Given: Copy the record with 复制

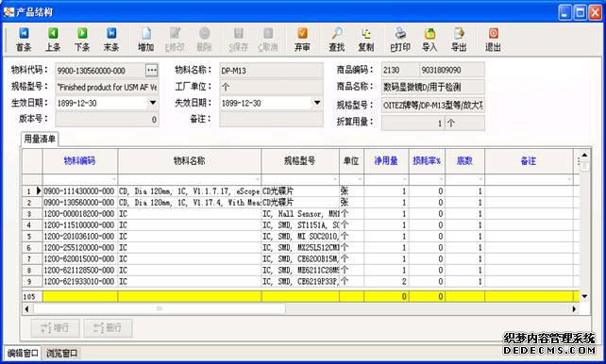Looking at the screenshot, I should [x=366, y=40].
